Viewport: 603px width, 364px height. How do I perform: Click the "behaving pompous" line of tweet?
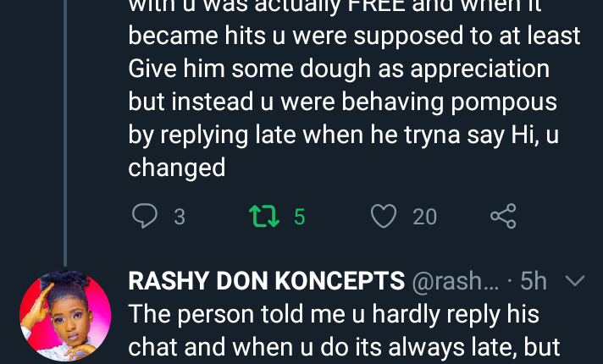click(342, 102)
